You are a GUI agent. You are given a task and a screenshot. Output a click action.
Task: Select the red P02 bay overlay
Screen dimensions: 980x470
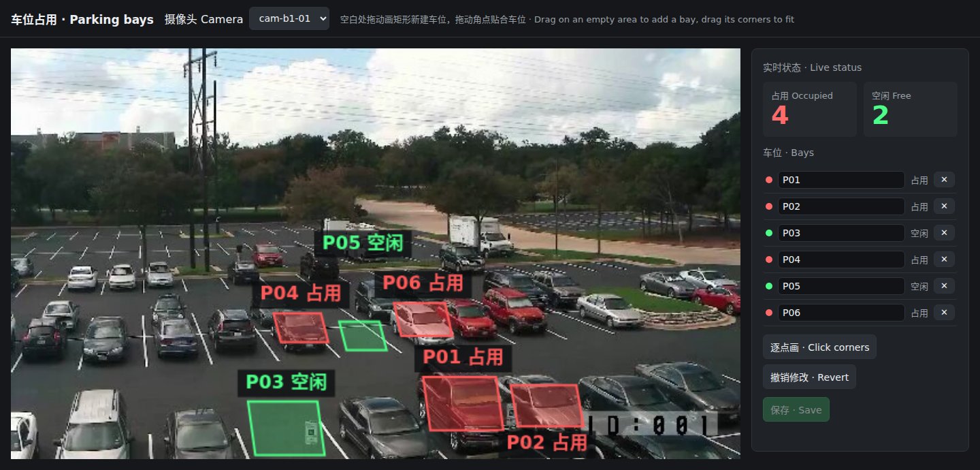pyautogui.click(x=547, y=406)
